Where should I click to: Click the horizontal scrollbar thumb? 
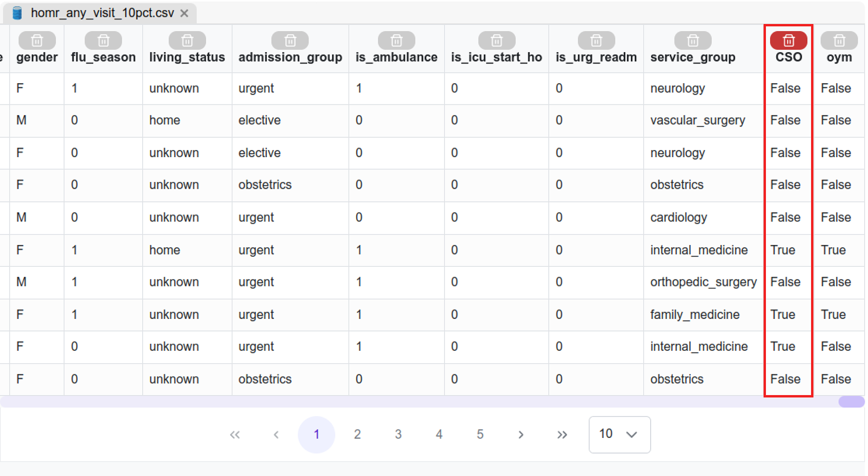point(851,402)
